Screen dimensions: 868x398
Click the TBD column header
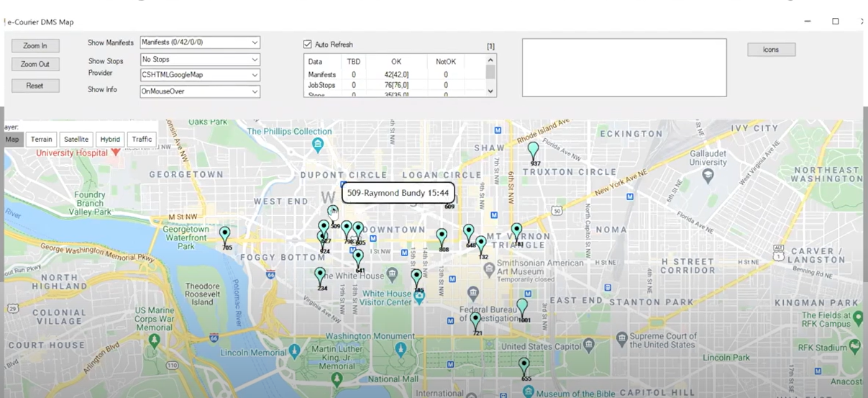tap(354, 62)
